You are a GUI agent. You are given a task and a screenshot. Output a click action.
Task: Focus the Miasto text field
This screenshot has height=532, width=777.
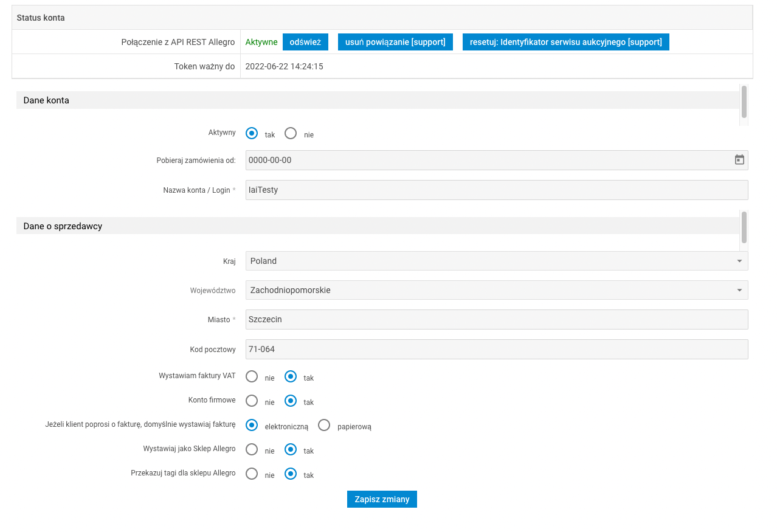496,319
